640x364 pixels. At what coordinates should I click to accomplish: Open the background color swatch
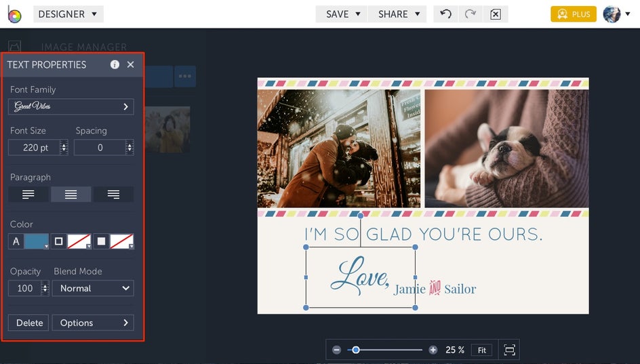[121, 241]
